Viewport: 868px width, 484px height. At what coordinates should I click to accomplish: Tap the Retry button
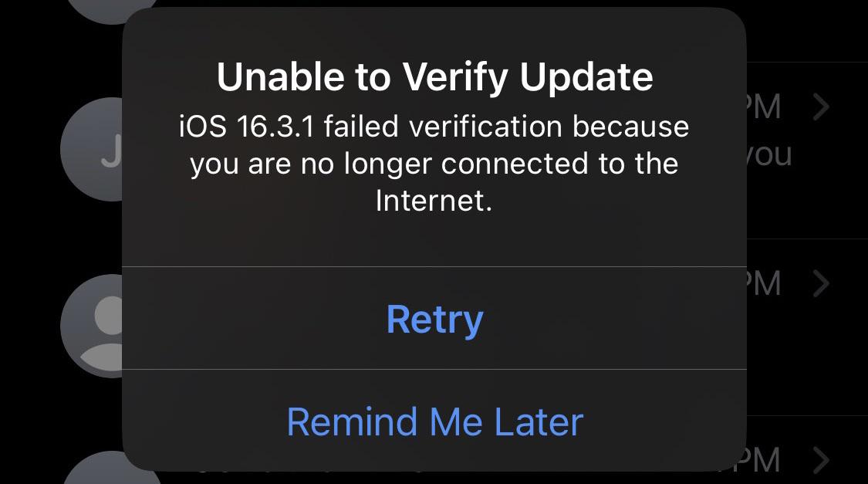point(434,319)
